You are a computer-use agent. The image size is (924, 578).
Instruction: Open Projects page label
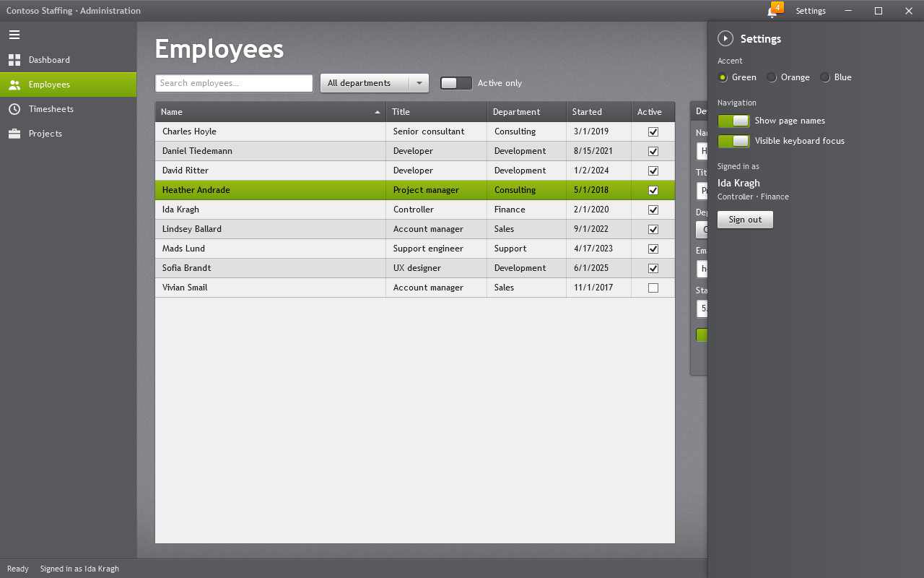(45, 134)
